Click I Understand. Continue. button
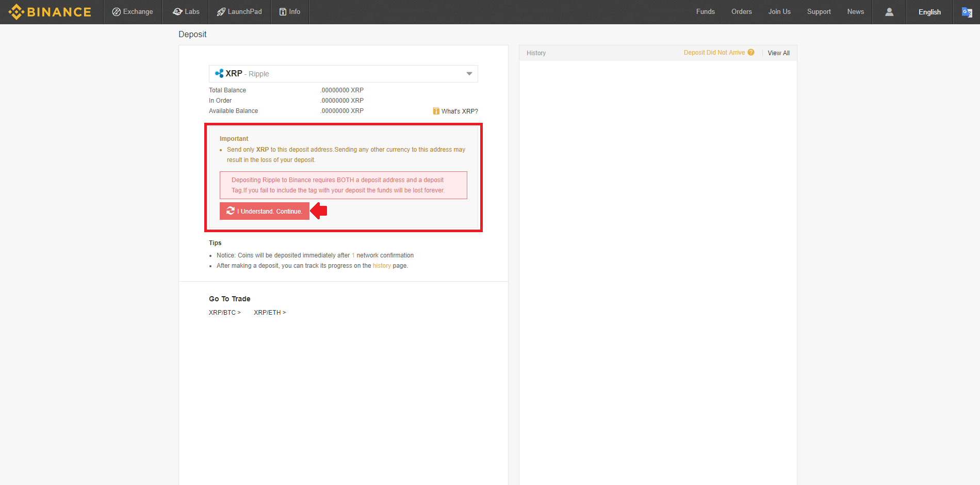The width and height of the screenshot is (980, 485). pos(265,211)
